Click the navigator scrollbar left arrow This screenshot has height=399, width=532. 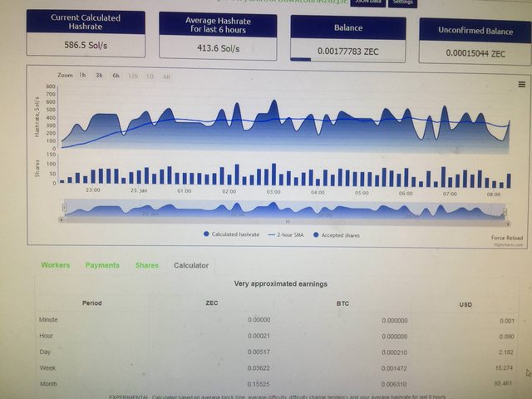(x=61, y=219)
